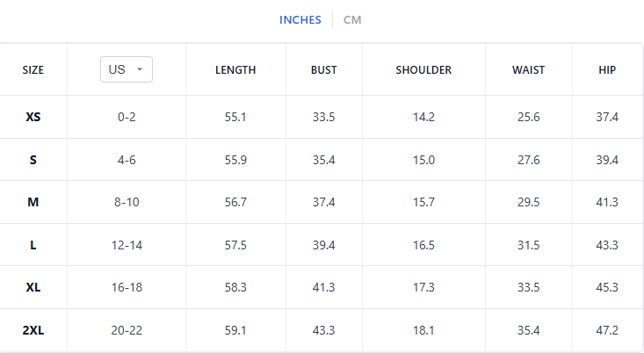This screenshot has height=353, width=644.
Task: Click the 20-22 US size cell
Action: tap(127, 330)
